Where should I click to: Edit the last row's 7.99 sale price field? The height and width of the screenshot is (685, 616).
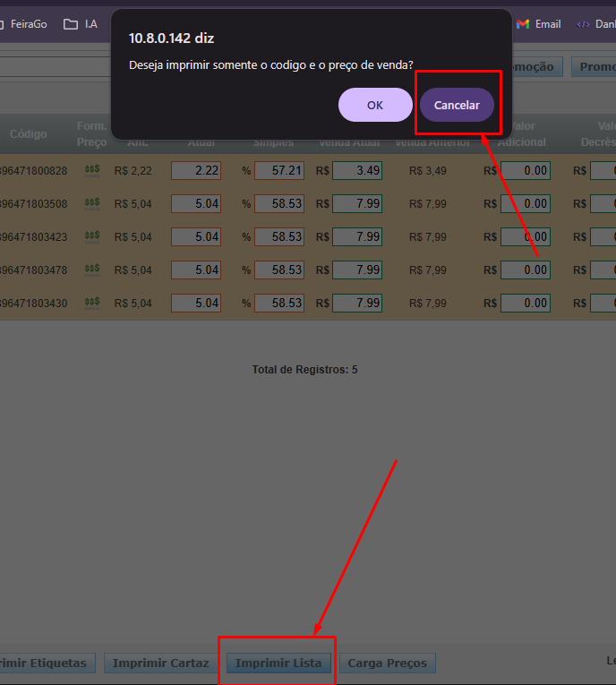click(x=357, y=303)
